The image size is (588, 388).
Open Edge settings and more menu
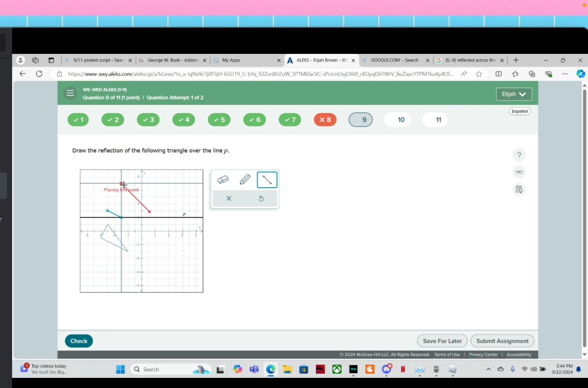565,74
